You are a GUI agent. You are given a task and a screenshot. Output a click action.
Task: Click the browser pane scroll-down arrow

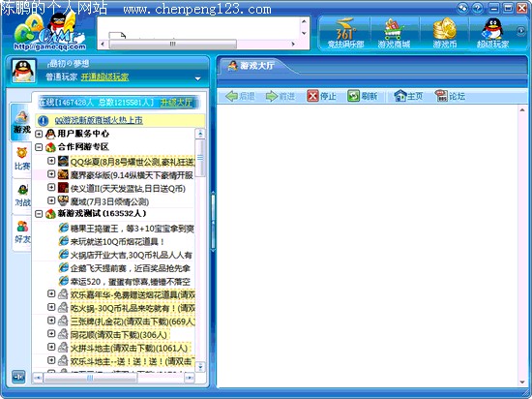coord(522,382)
